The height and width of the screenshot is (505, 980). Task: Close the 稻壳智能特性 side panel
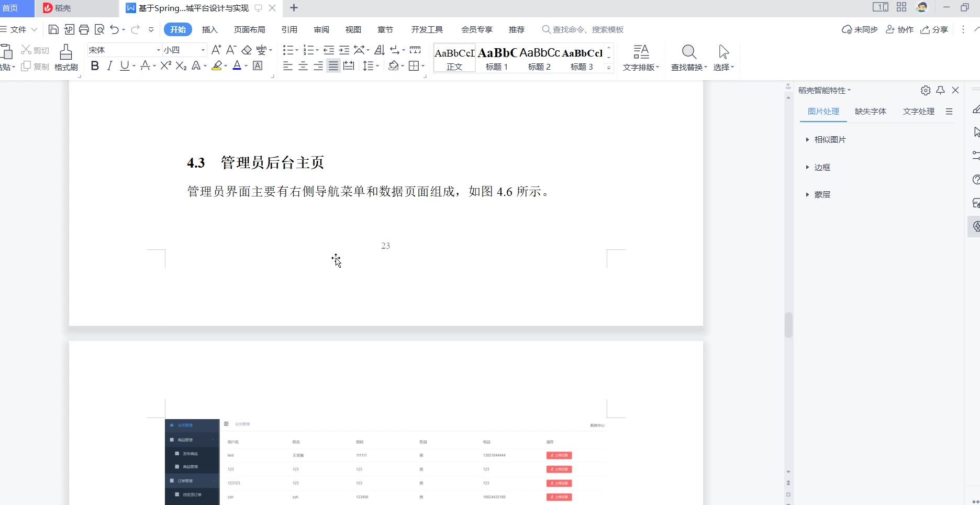955,90
